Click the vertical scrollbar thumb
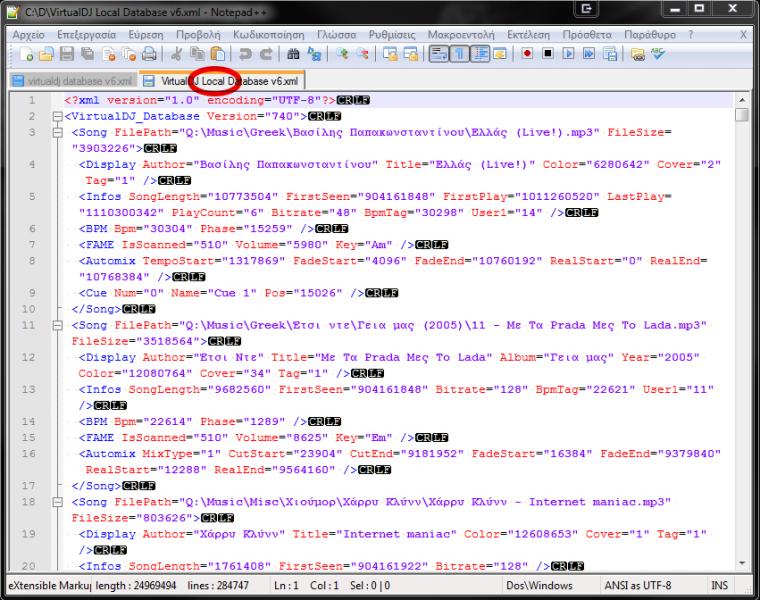Screen dimensions: 760x600 point(742,115)
